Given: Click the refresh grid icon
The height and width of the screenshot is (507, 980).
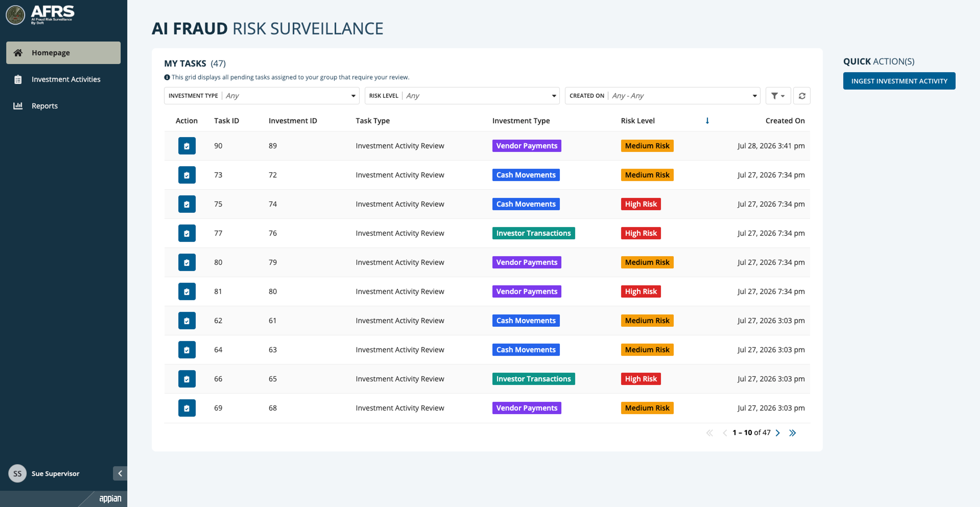Looking at the screenshot, I should pyautogui.click(x=802, y=96).
